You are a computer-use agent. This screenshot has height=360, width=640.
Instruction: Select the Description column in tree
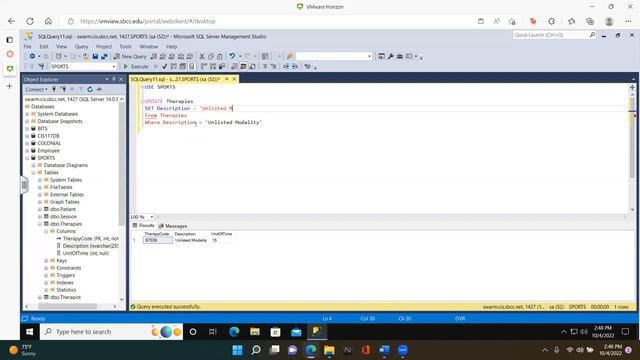pyautogui.click(x=88, y=246)
